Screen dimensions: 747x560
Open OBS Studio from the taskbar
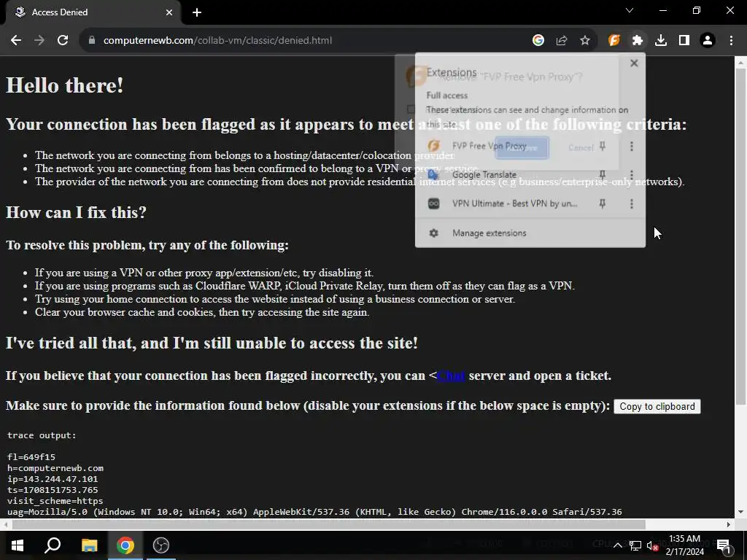point(161,545)
